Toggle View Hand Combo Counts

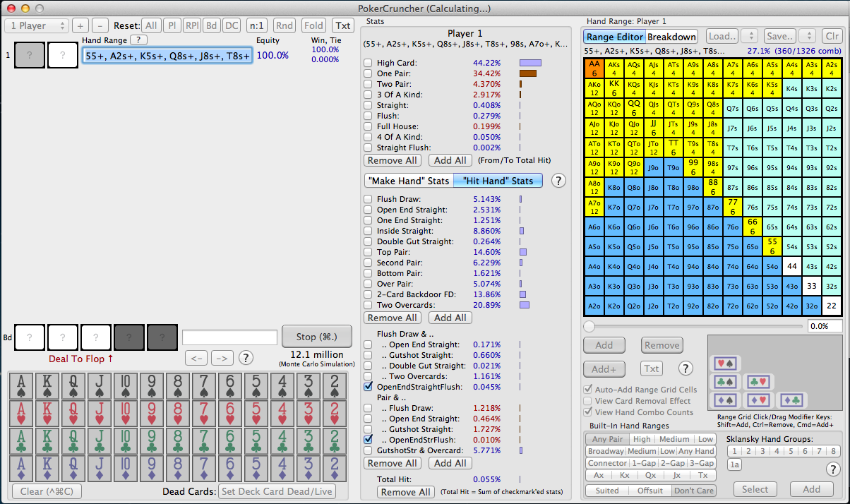point(588,412)
